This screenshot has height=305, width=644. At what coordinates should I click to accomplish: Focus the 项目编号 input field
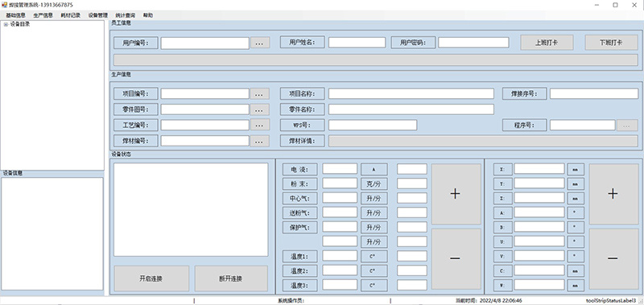204,93
